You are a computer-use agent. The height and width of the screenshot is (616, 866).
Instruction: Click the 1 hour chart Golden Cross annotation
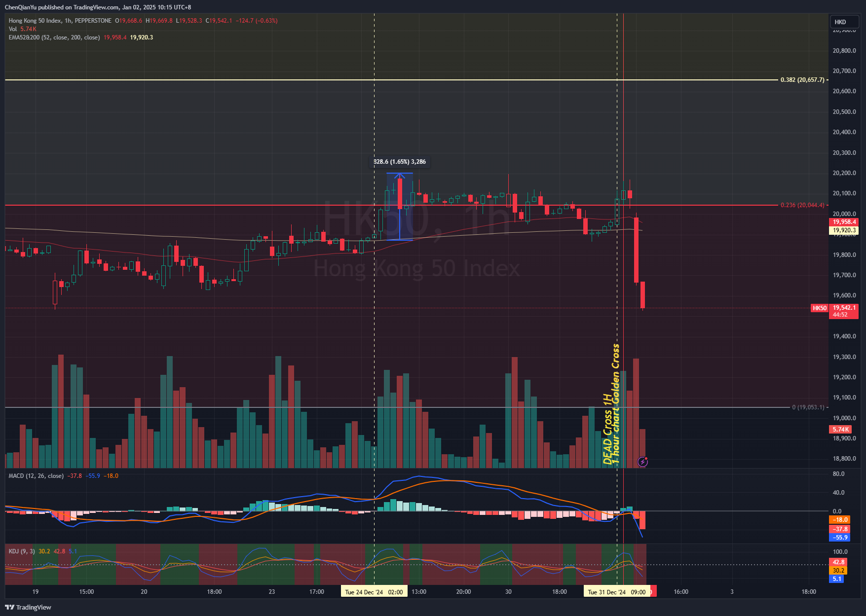coord(615,404)
